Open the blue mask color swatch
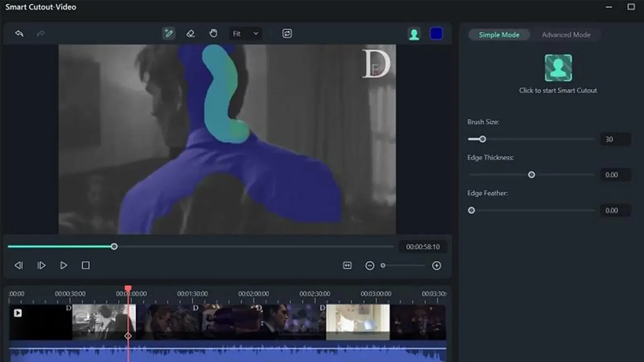This screenshot has width=644, height=362. pos(436,33)
